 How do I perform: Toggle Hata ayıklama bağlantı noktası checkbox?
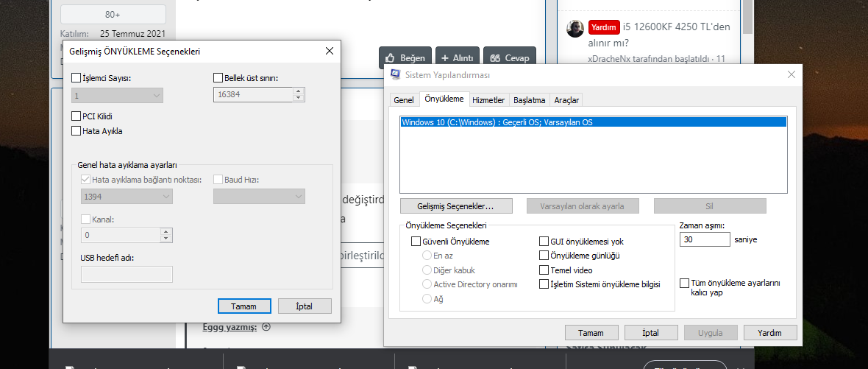[x=86, y=180]
